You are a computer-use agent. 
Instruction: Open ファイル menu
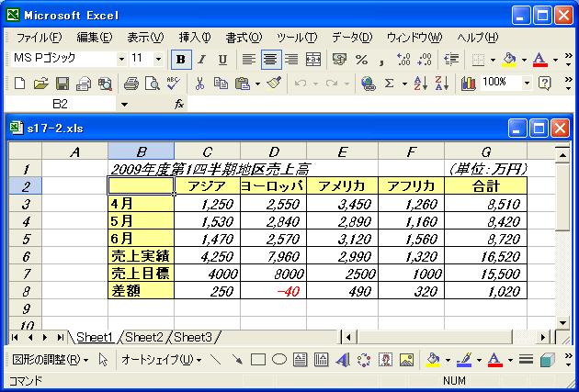(x=39, y=38)
